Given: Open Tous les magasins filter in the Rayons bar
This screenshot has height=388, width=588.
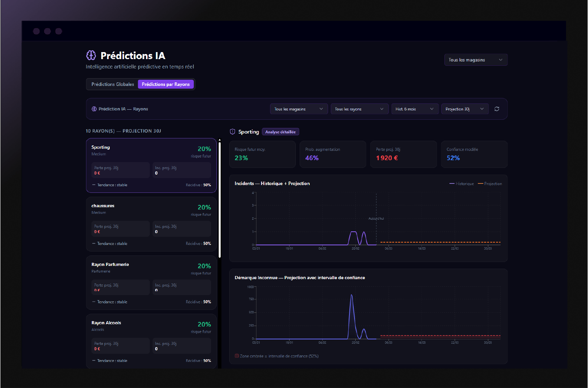Looking at the screenshot, I should (298, 109).
